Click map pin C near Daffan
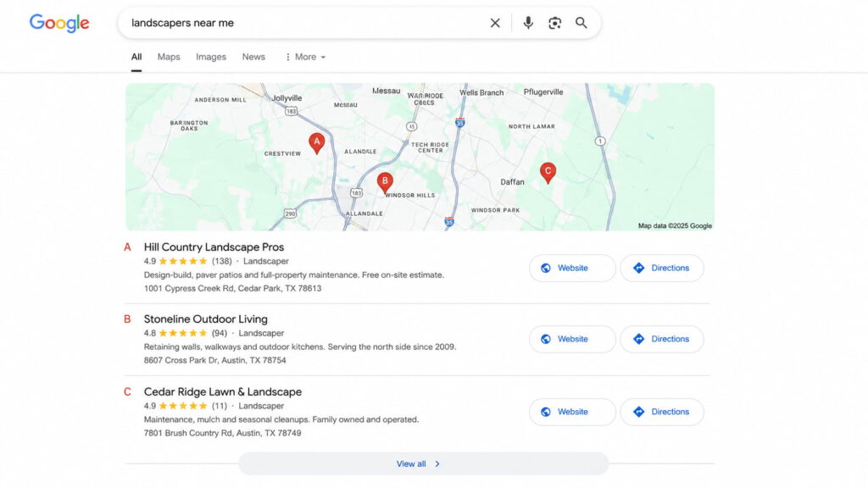The height and width of the screenshot is (488, 868). click(548, 173)
